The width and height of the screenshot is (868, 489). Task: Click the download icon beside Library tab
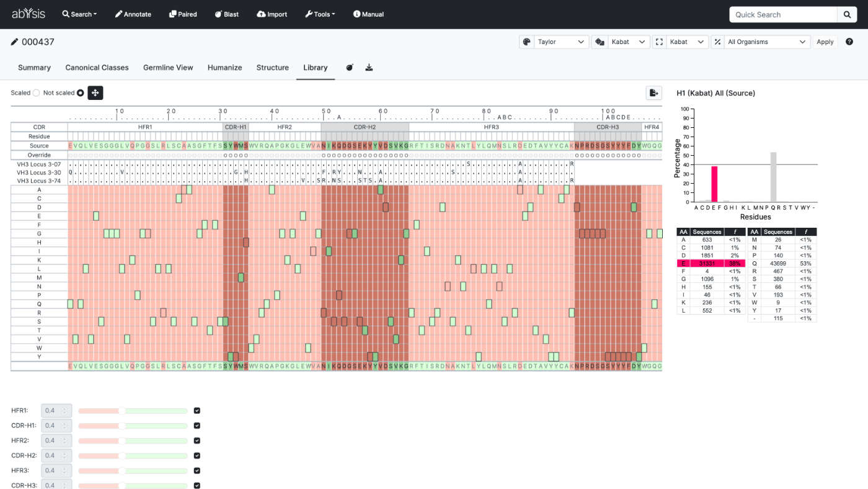(x=370, y=68)
